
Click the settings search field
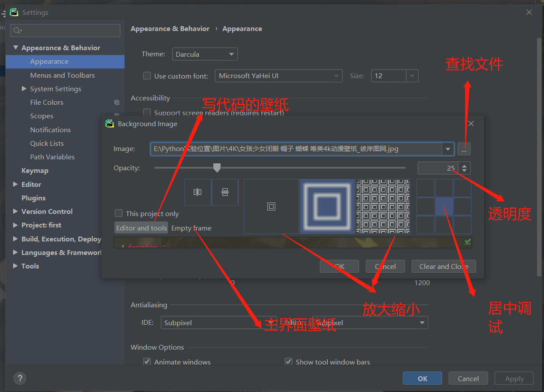[x=65, y=31]
